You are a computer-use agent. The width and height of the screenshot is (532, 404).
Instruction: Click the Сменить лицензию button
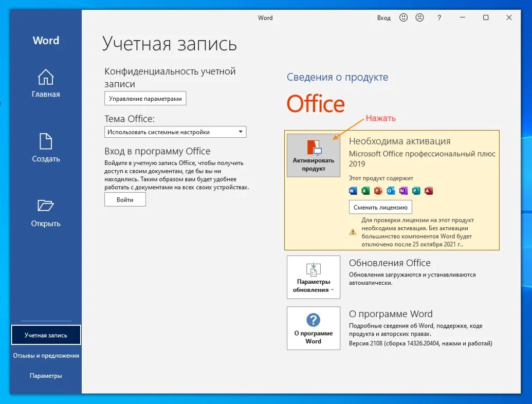(x=380, y=207)
